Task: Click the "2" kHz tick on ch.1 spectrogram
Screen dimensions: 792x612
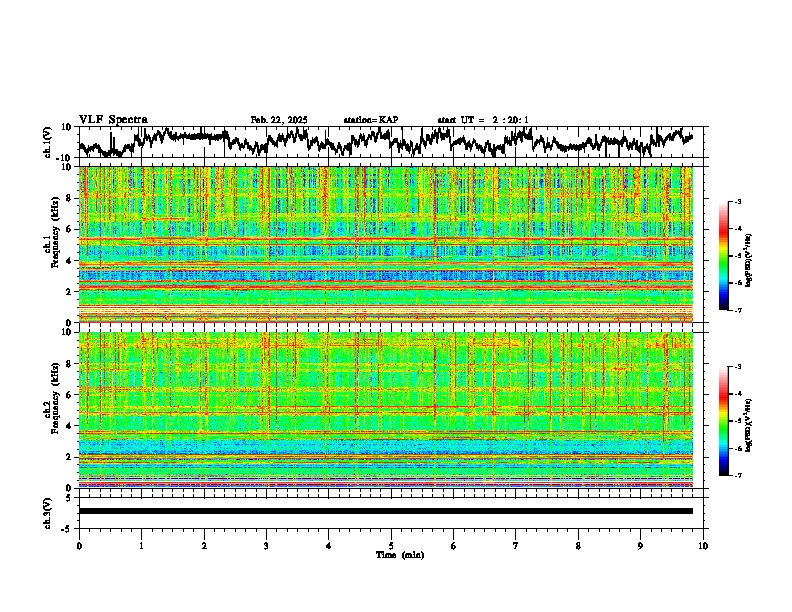Action: pos(70,291)
